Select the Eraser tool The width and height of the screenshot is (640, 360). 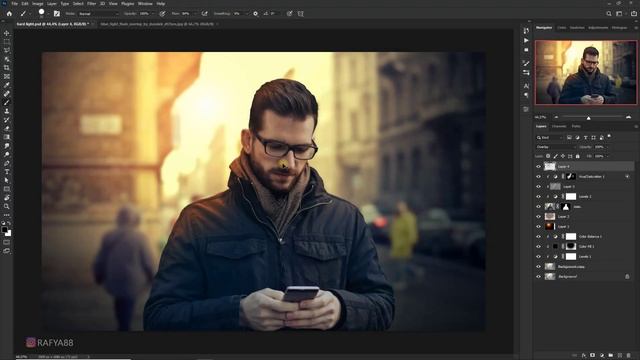click(x=7, y=128)
